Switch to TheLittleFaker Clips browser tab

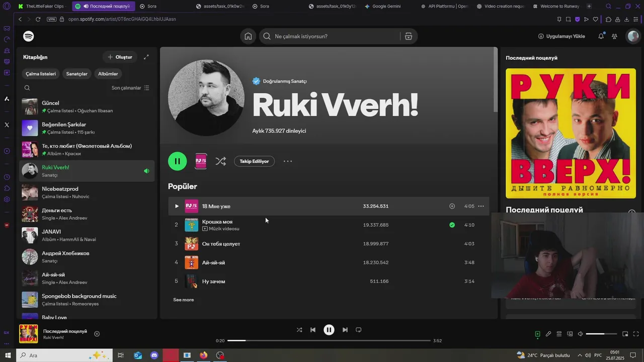42,6
